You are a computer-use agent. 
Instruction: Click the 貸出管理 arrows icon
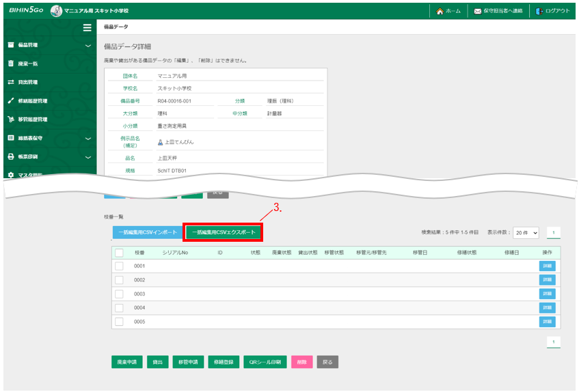(x=11, y=82)
